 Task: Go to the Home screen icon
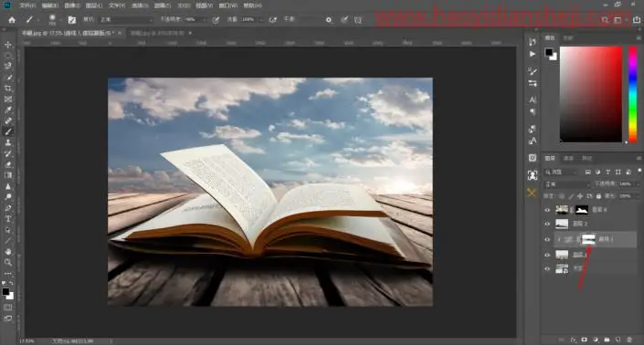point(12,20)
